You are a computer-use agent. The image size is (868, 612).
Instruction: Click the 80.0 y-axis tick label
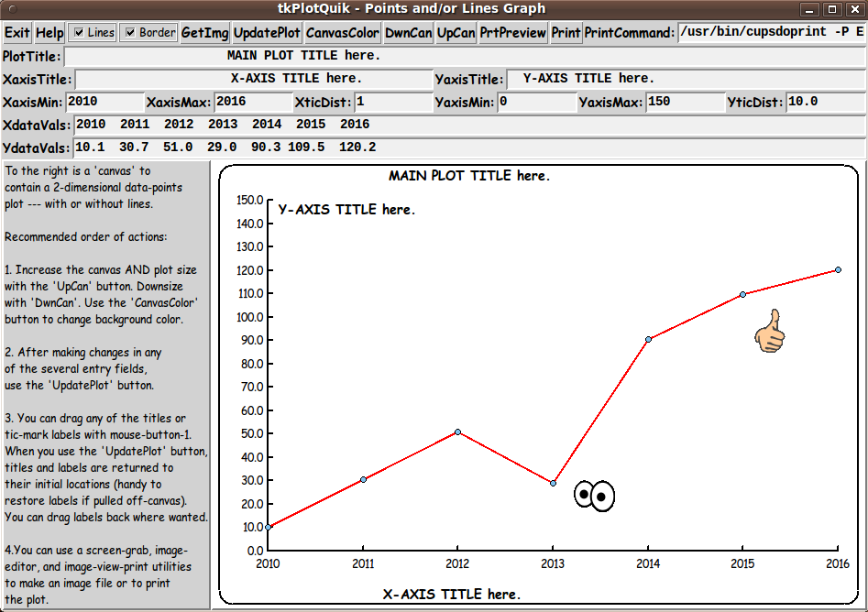pos(252,364)
